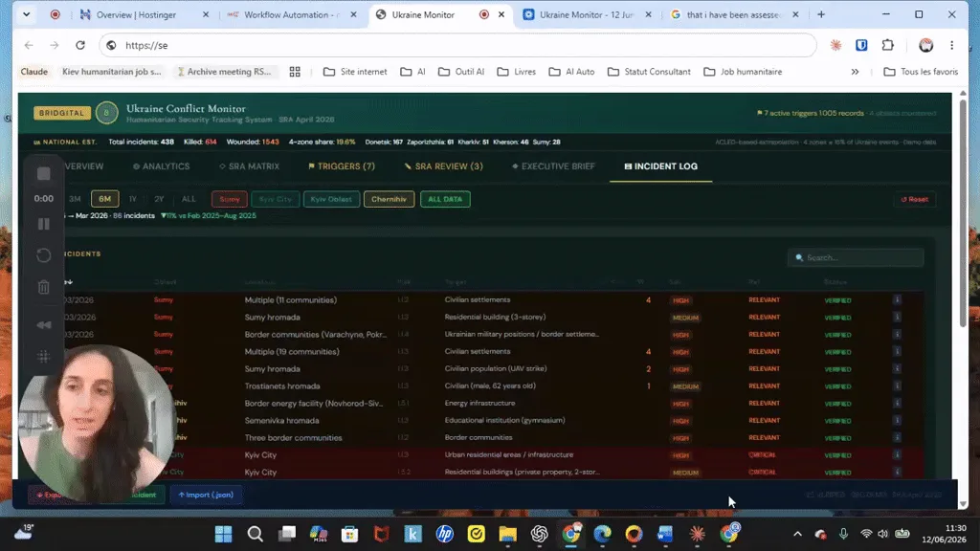
Task: Click the Reset filters button
Action: [914, 199]
